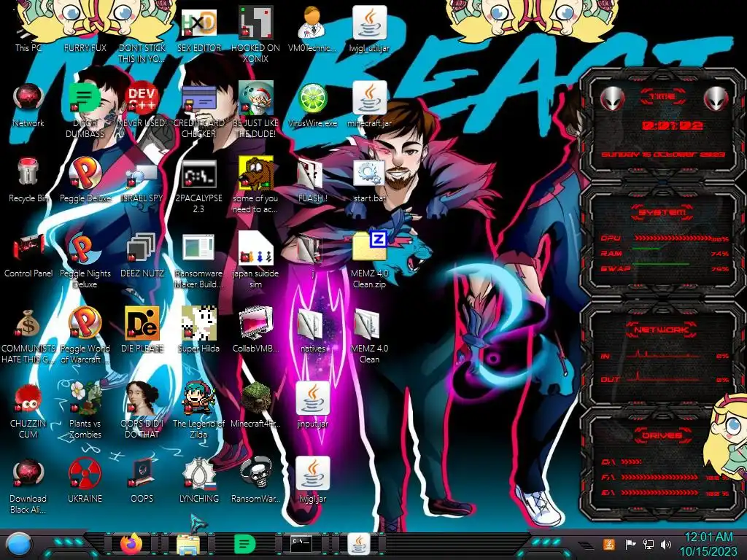Open the DONT STICK THIS IN YO... shortcut
This screenshot has height=560, width=747.
[x=142, y=52]
